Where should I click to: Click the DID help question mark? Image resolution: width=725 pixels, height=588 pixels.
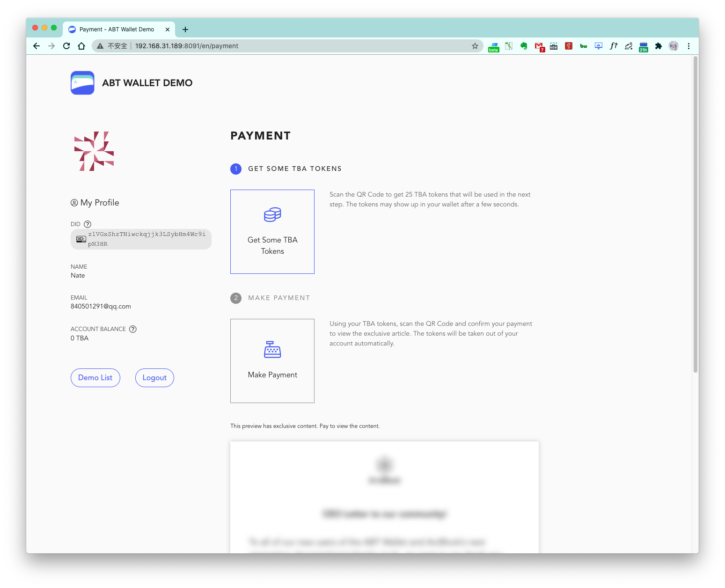click(x=88, y=224)
